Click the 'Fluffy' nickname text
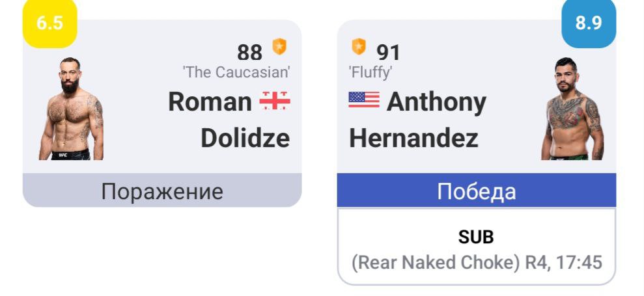The height and width of the screenshot is (296, 644). click(370, 73)
